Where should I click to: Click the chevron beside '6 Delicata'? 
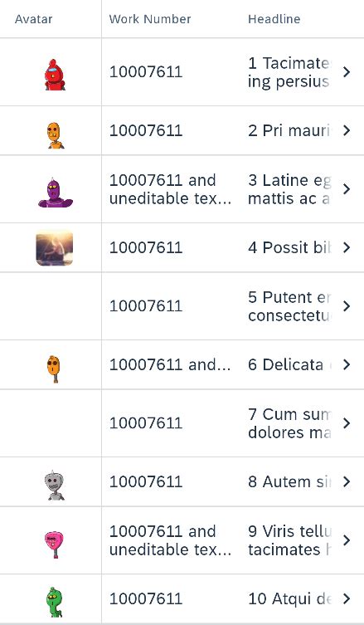pos(347,364)
